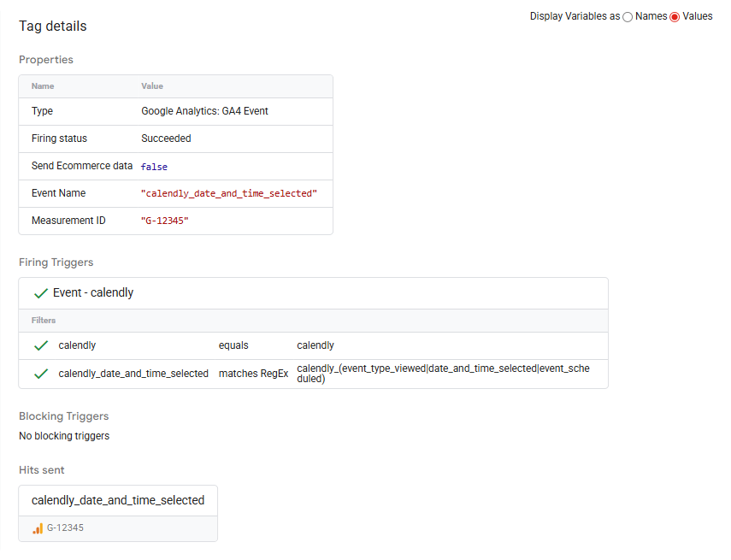Click the Google Analytics icon beside G-12345
The image size is (731, 560).
38,528
